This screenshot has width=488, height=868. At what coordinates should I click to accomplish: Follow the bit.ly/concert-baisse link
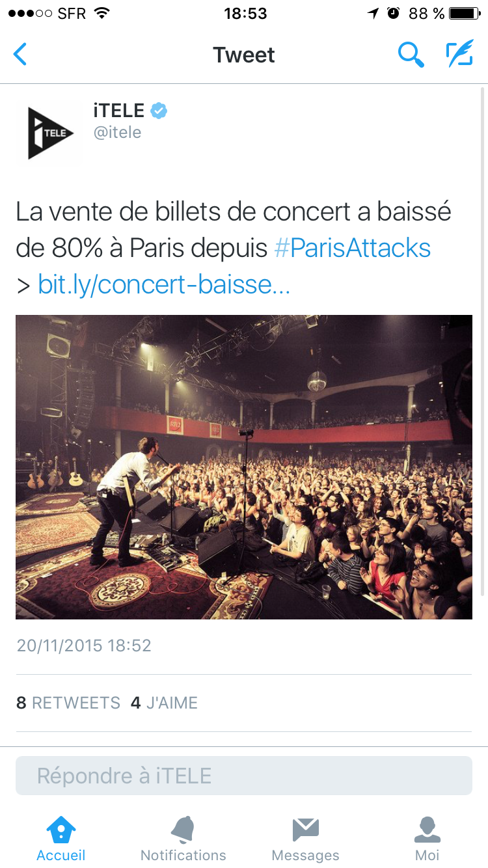click(164, 284)
